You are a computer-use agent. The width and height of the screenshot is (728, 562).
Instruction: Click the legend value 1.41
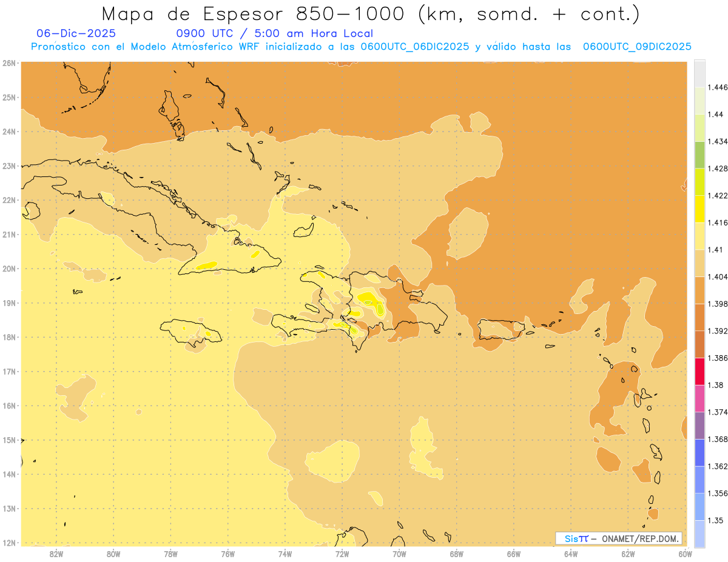click(715, 250)
